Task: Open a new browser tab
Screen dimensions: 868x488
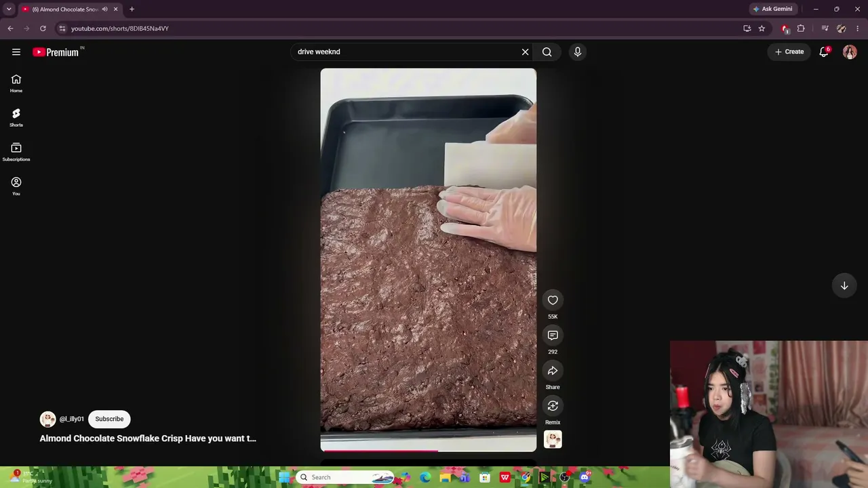Action: coord(132,9)
